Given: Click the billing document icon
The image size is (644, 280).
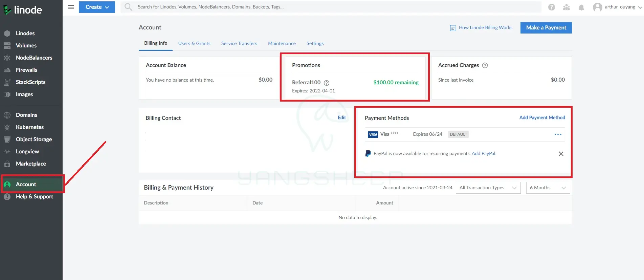Looking at the screenshot, I should 453,28.
